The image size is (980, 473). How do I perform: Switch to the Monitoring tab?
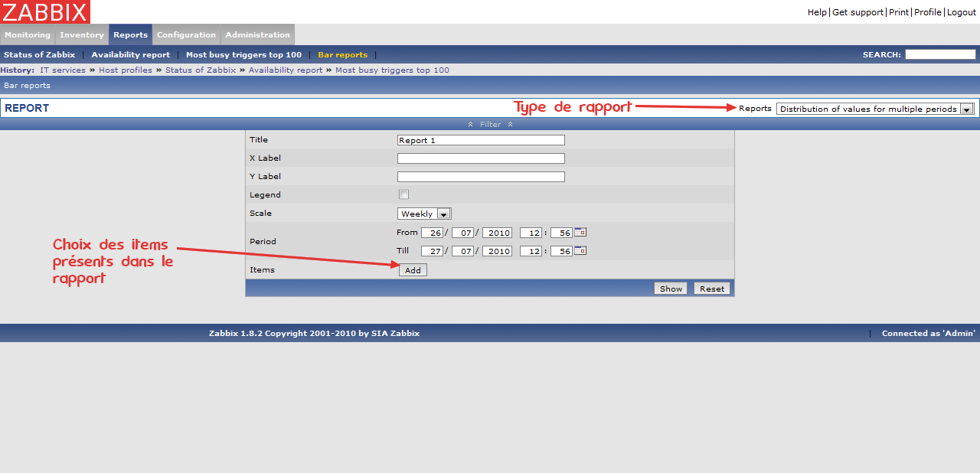(28, 35)
